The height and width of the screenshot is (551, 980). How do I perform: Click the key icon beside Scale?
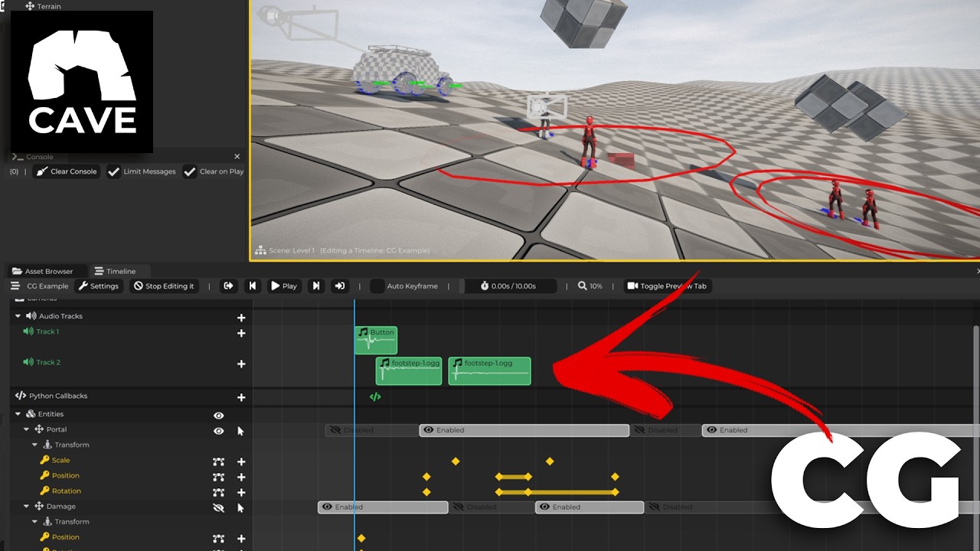tap(44, 460)
